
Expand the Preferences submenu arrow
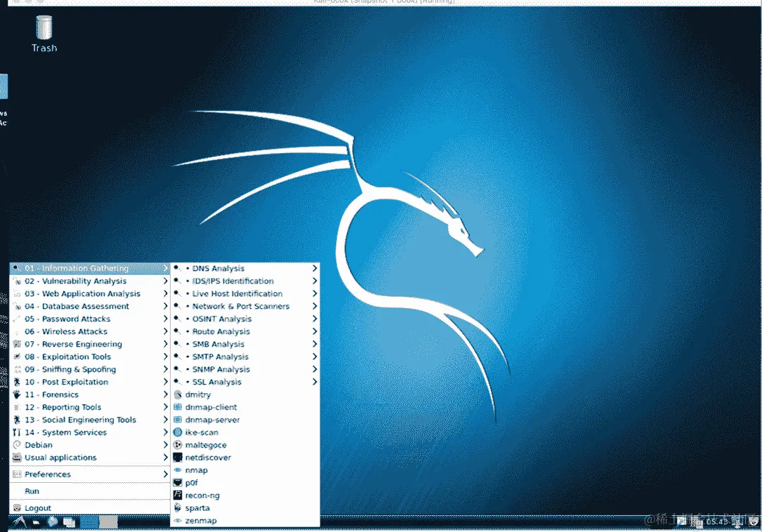(165, 474)
